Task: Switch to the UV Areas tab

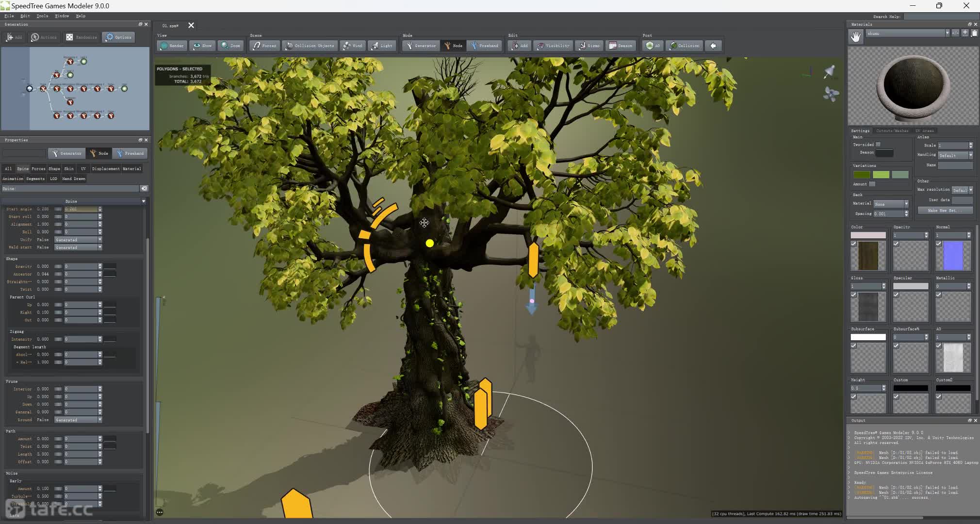Action: click(924, 131)
